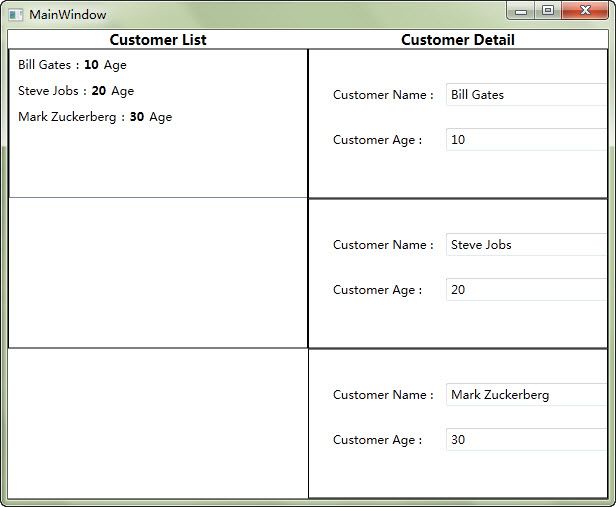Click the Customer Name field containing Bill Gates
This screenshot has height=507, width=616.
click(526, 94)
